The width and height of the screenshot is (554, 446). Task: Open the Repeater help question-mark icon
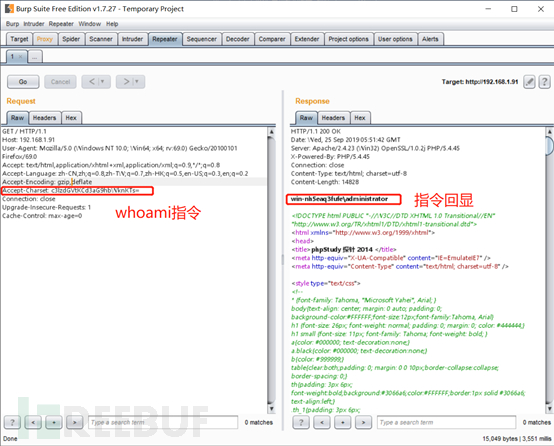pos(544,82)
